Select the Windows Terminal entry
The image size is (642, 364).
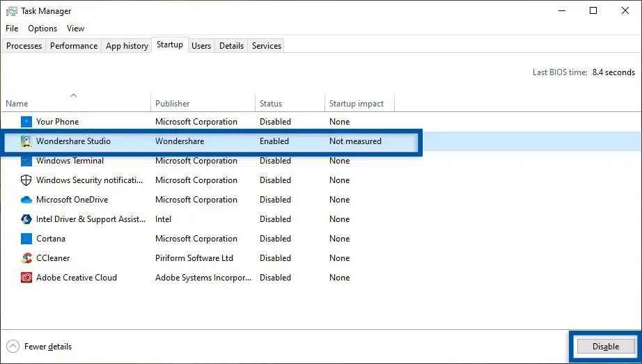70,161
